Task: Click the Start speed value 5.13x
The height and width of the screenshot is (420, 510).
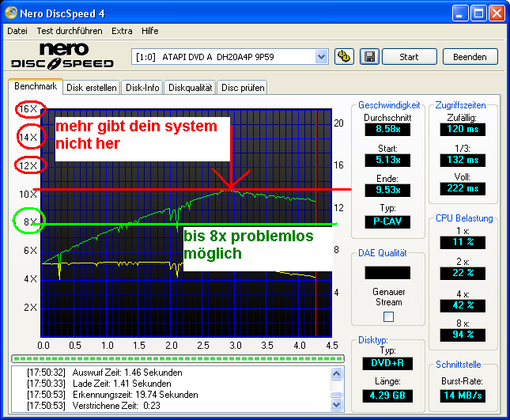Action: coord(387,160)
